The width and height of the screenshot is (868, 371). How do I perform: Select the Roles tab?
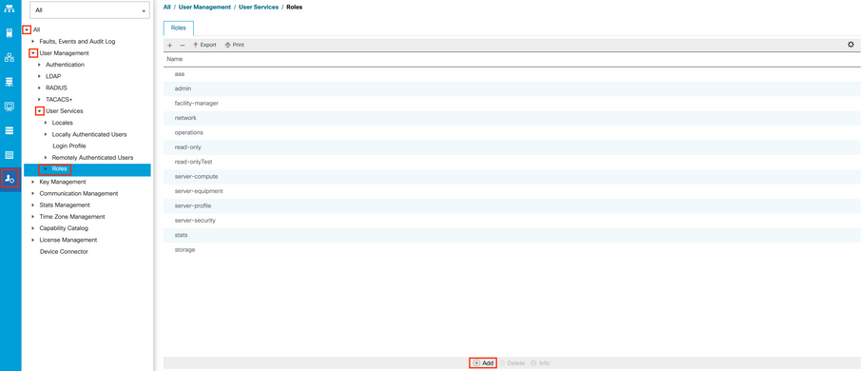pos(179,28)
